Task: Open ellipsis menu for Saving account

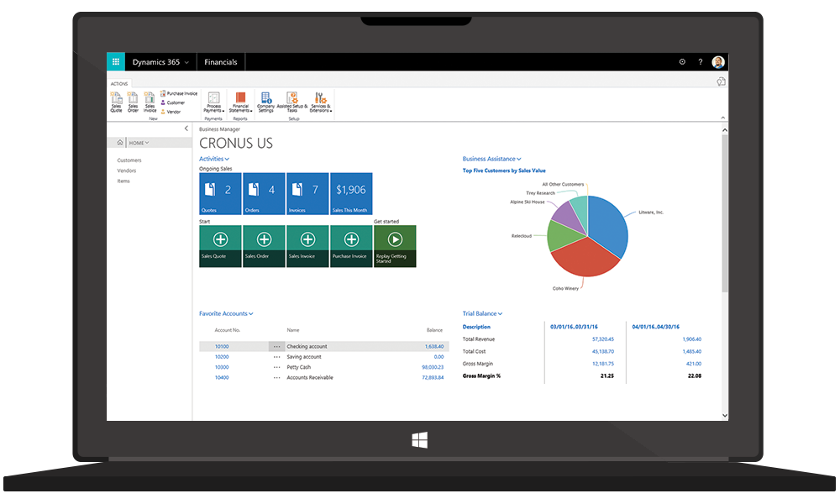Action: click(276, 357)
